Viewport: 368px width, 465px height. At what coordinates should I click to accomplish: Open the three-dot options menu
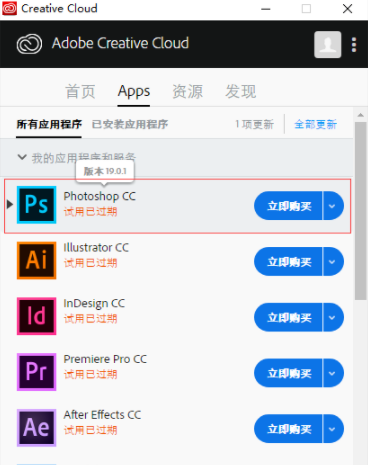click(354, 45)
